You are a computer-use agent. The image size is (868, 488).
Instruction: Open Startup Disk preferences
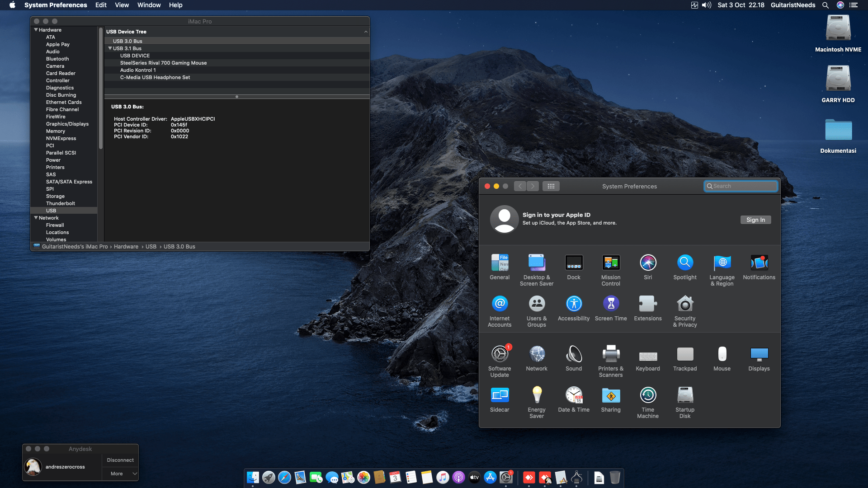685,402
